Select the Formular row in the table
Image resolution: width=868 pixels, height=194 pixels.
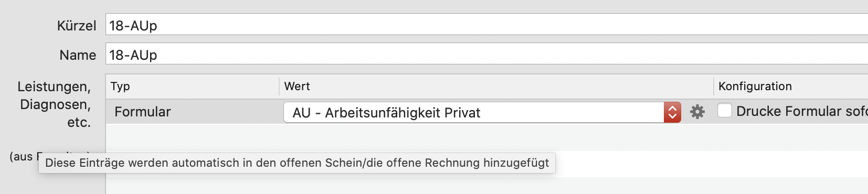click(x=486, y=112)
